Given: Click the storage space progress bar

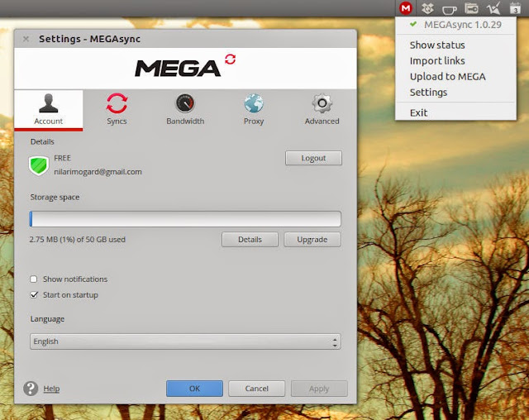Looking at the screenshot, I should point(185,219).
